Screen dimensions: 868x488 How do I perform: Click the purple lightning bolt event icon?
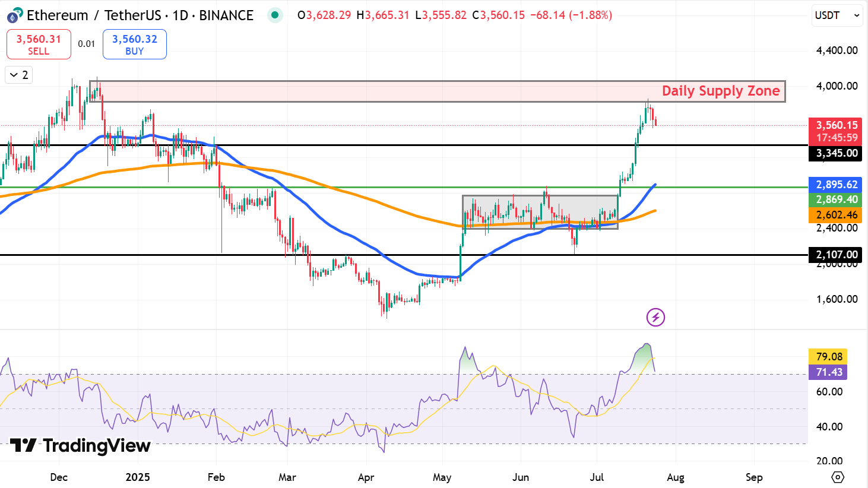pos(655,317)
